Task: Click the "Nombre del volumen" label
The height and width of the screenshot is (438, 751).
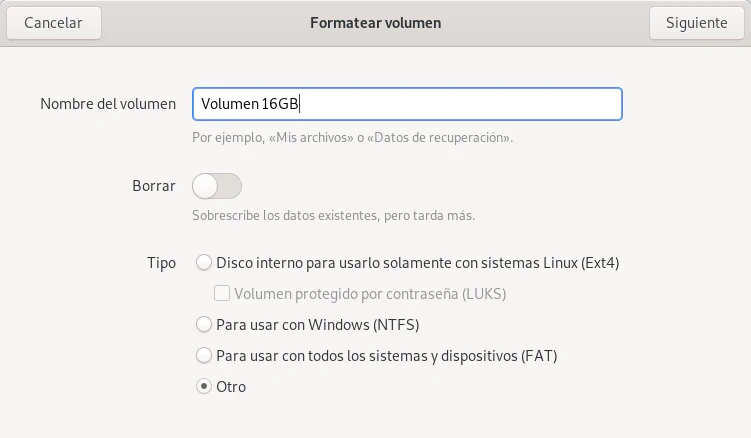Action: pyautogui.click(x=108, y=104)
